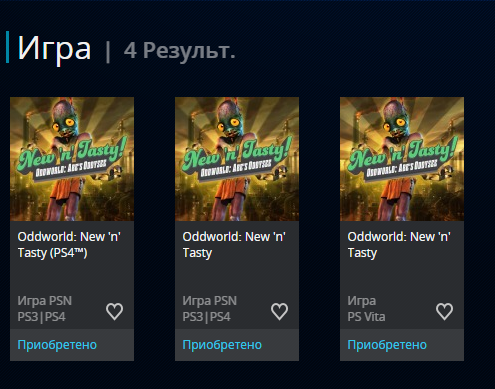Viewport: 495px width, 389px height.
Task: Click PS3|PS4 platform text on second card
Action: click(x=206, y=317)
